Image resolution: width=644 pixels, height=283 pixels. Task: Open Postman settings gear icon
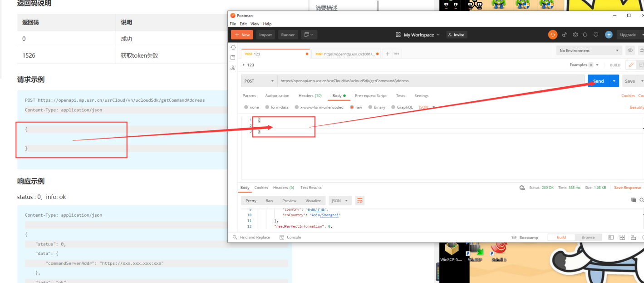(x=575, y=35)
